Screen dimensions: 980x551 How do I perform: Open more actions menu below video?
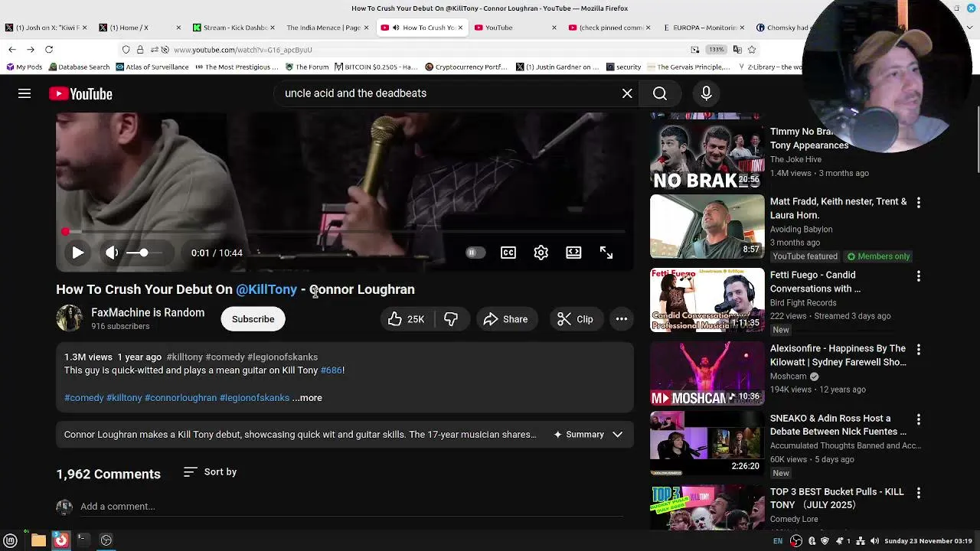(x=622, y=319)
